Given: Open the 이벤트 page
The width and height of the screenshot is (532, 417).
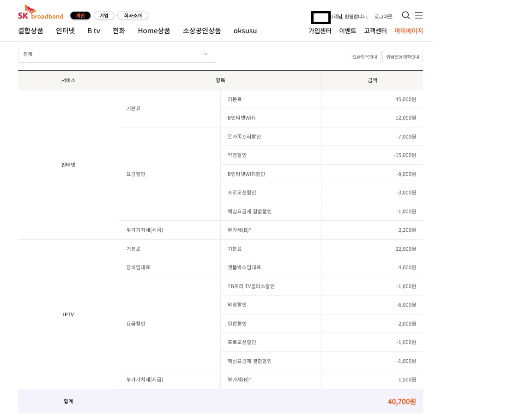Looking at the screenshot, I should point(348,31).
